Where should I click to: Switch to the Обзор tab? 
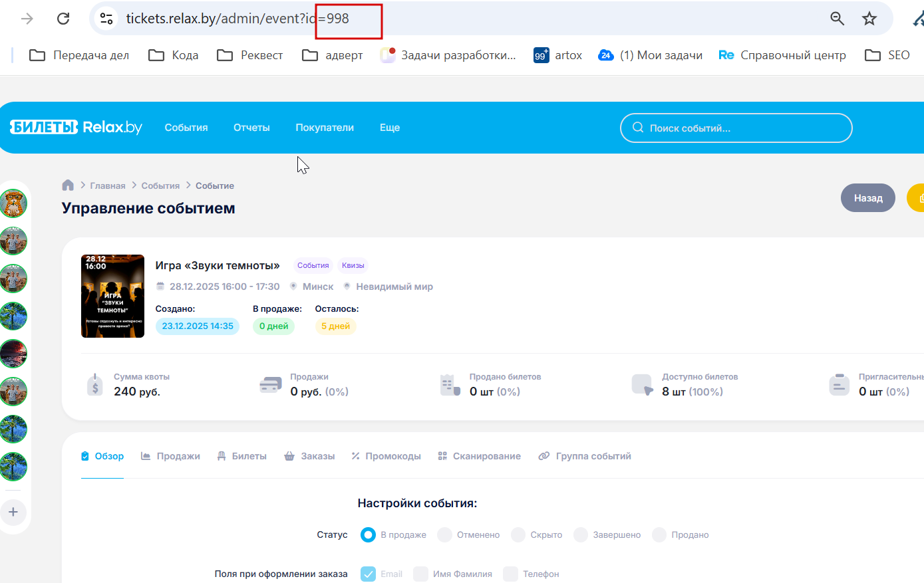[102, 456]
